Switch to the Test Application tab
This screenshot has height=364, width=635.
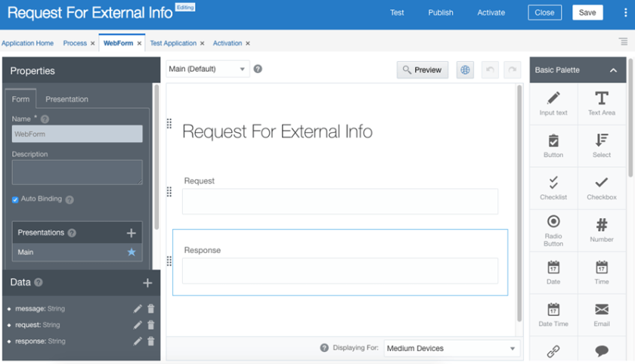(173, 43)
